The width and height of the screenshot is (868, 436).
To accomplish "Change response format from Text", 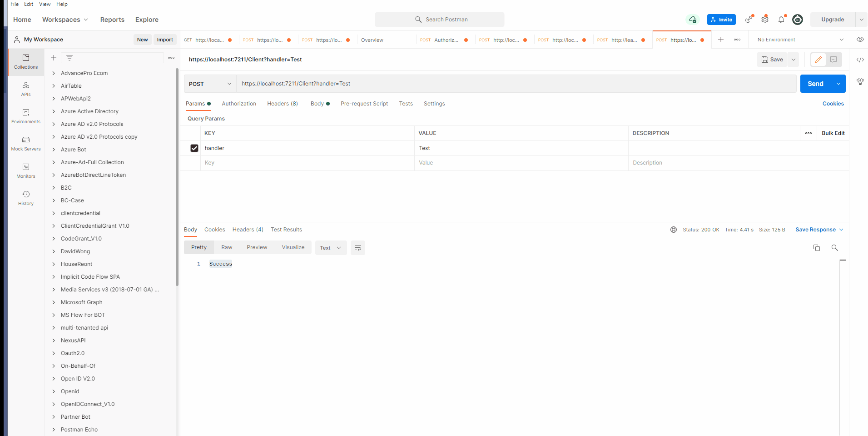I will pos(331,248).
